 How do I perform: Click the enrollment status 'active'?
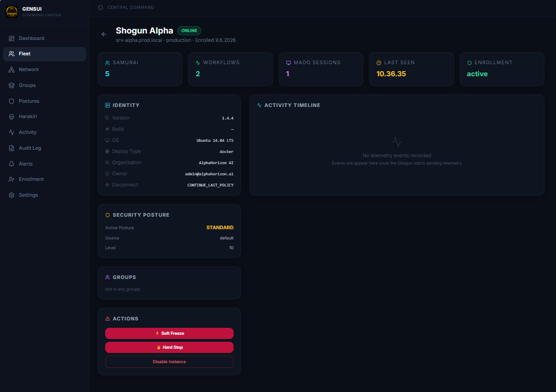point(477,74)
